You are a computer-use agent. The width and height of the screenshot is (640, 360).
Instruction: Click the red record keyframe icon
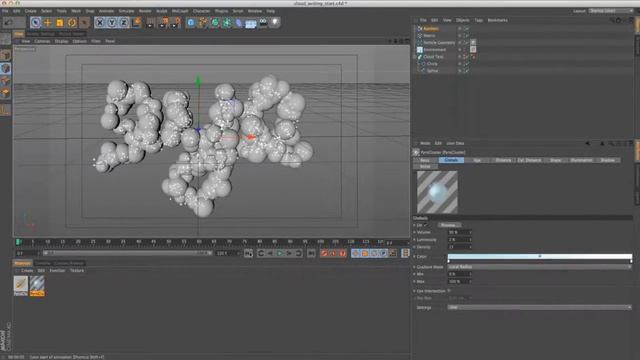[324, 253]
